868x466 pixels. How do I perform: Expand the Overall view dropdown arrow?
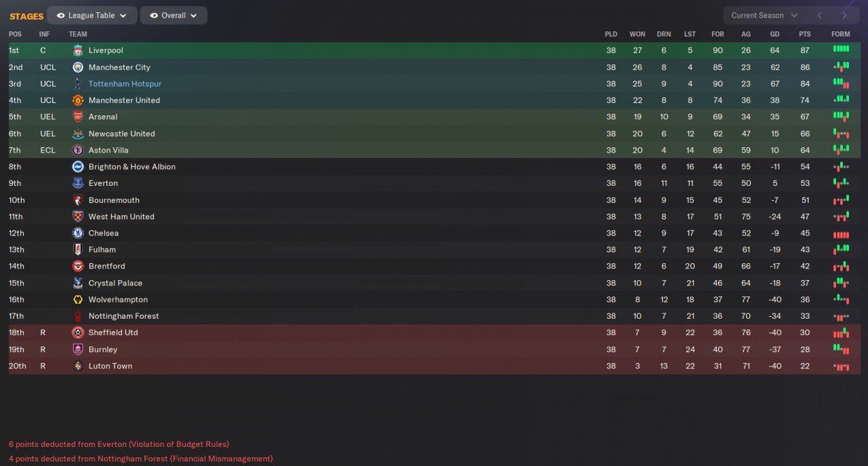pyautogui.click(x=194, y=16)
